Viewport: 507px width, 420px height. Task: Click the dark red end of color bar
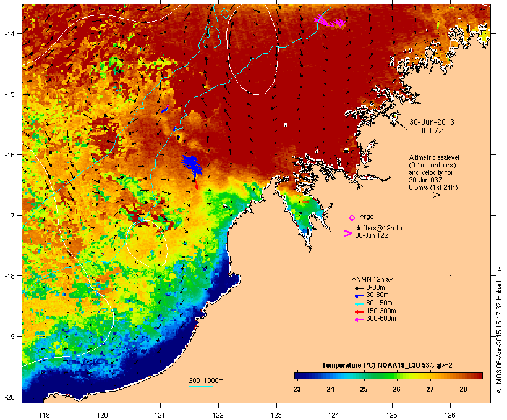tap(479, 376)
